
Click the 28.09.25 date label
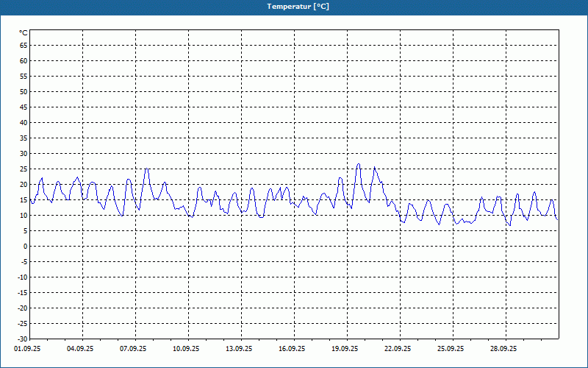click(503, 349)
